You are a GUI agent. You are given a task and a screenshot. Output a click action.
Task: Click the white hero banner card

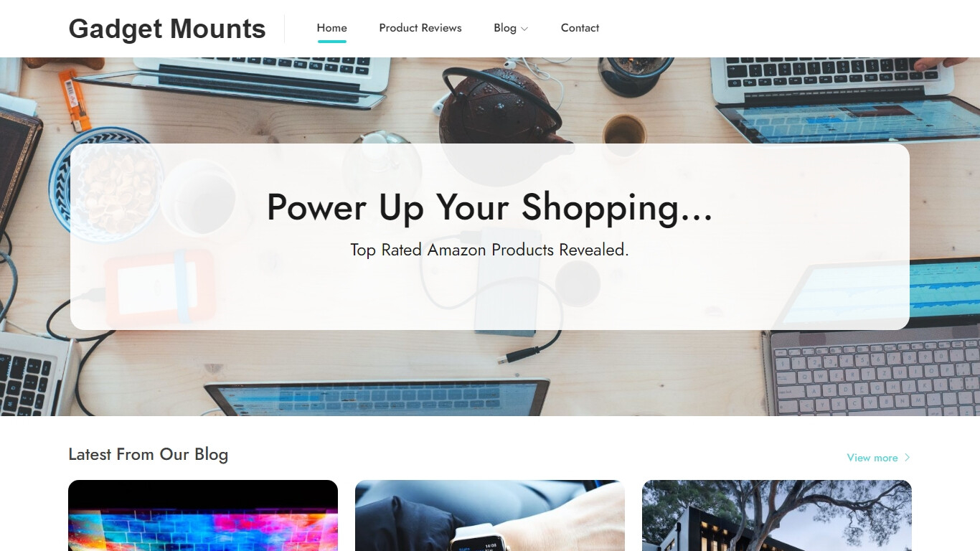click(x=490, y=237)
